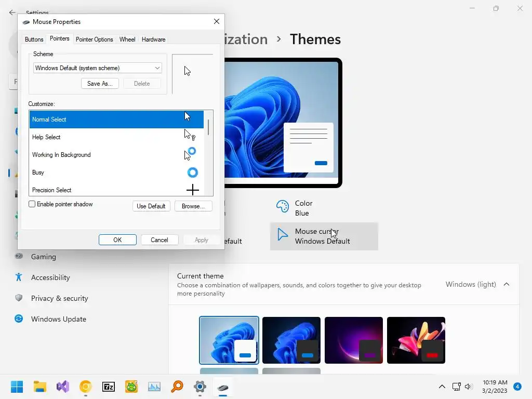Select Precision Select pointer row
This screenshot has width=532, height=399.
coord(116,189)
